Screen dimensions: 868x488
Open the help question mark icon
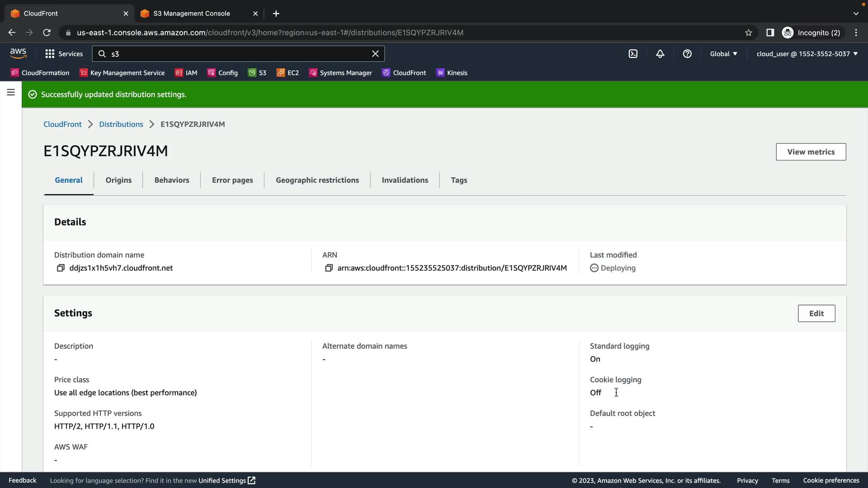tap(687, 54)
